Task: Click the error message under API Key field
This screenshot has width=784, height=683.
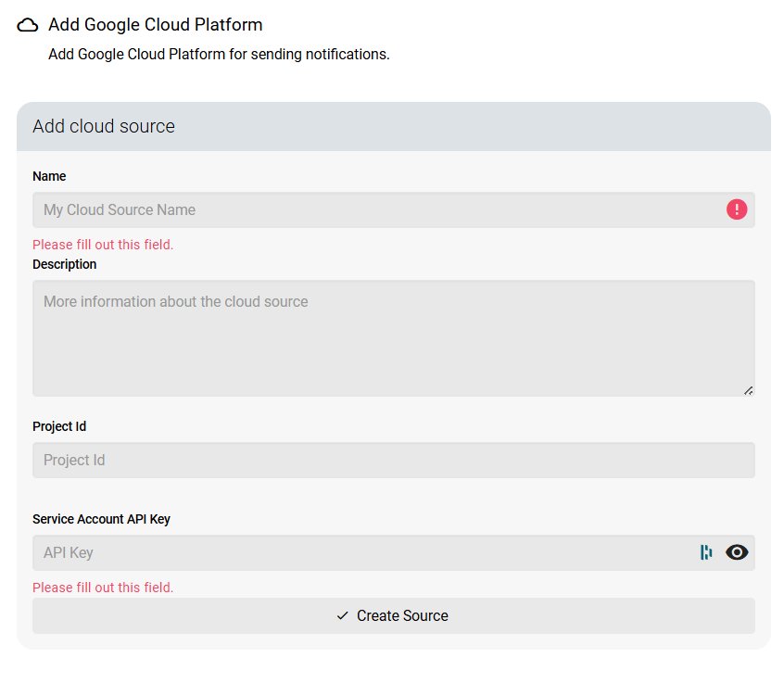Action: coord(103,588)
